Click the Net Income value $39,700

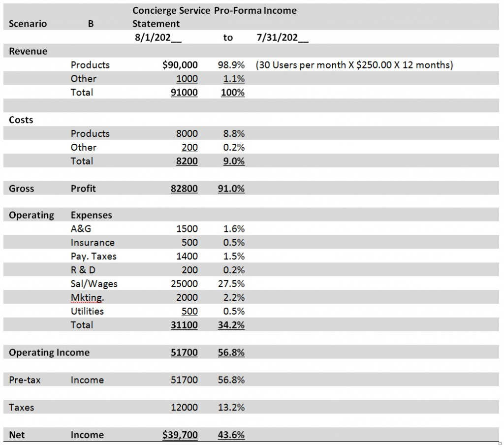pyautogui.click(x=180, y=435)
